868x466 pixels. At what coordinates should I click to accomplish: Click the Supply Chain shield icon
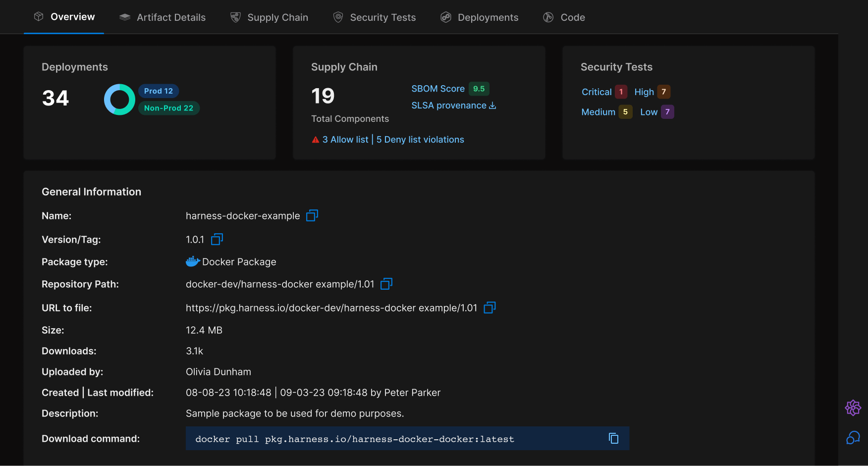tap(235, 17)
